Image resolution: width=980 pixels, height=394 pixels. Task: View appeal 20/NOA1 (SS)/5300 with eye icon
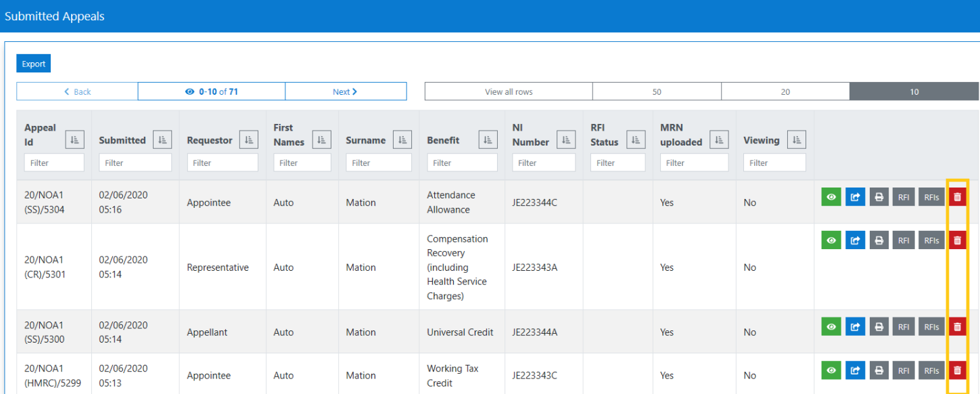[x=831, y=327]
